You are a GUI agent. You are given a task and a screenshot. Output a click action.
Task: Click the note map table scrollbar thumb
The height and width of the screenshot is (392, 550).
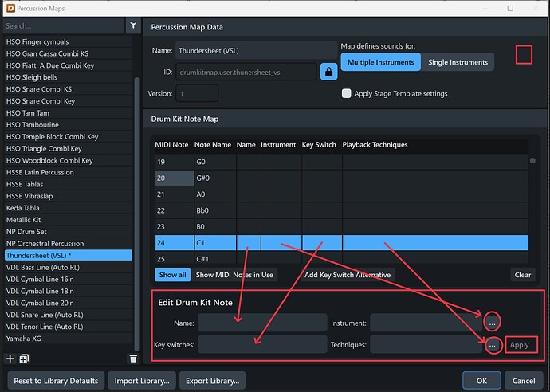pyautogui.click(x=532, y=161)
